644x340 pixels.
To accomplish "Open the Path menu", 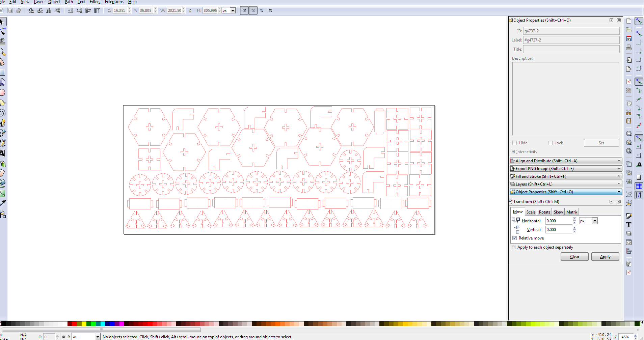I will pos(69,2).
